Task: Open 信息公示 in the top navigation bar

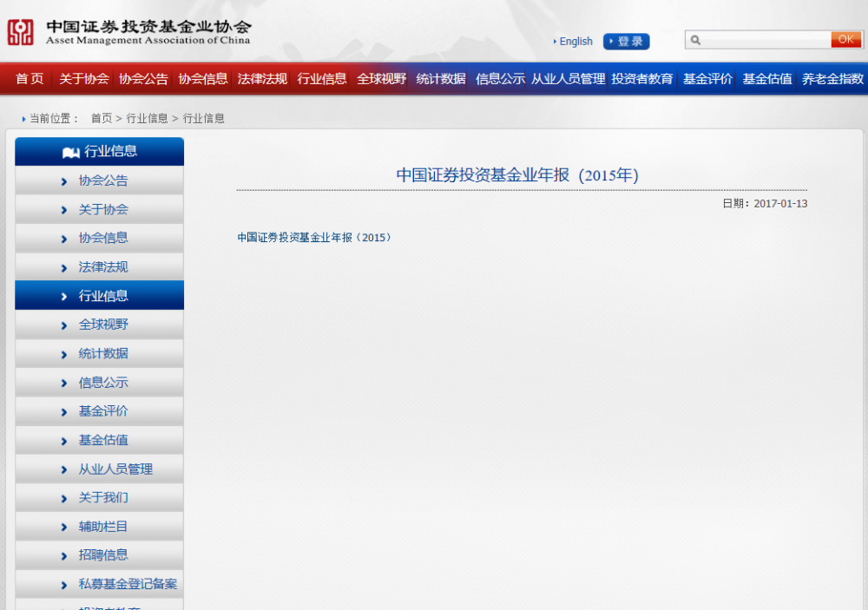Action: pyautogui.click(x=501, y=79)
